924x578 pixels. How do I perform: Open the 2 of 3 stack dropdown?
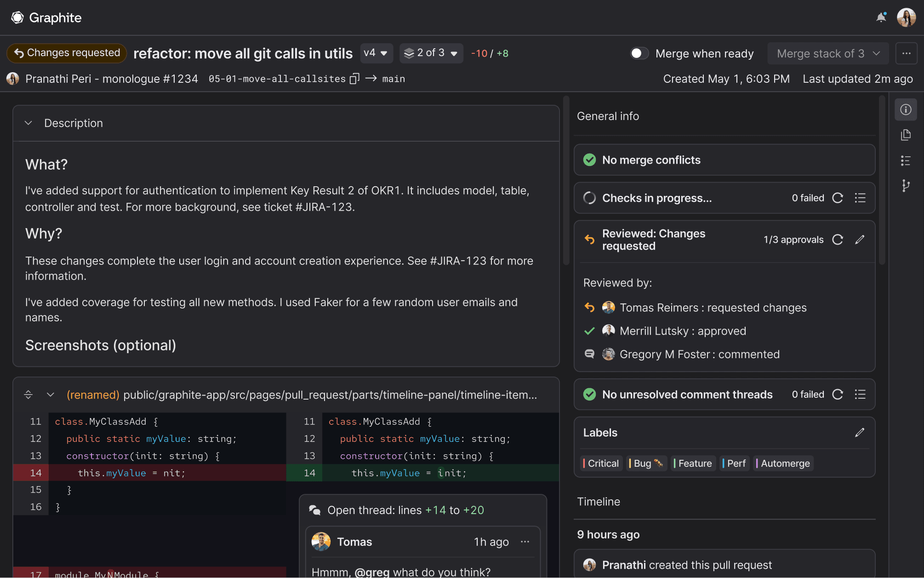tap(431, 53)
